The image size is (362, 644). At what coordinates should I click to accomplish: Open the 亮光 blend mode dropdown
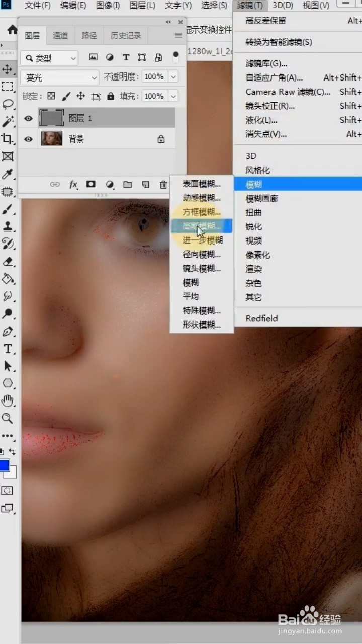point(59,77)
